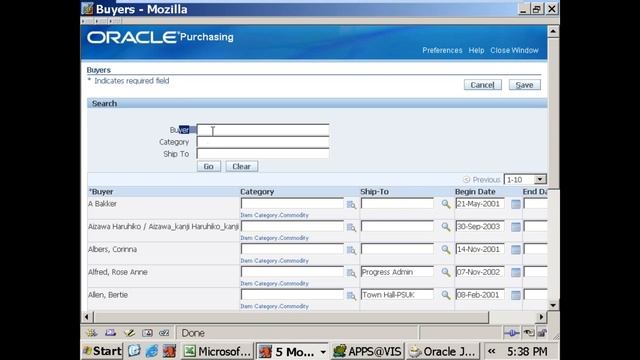Open Mozilla Mail icon in status bar
This screenshot has width=640, height=360.
click(x=110, y=333)
